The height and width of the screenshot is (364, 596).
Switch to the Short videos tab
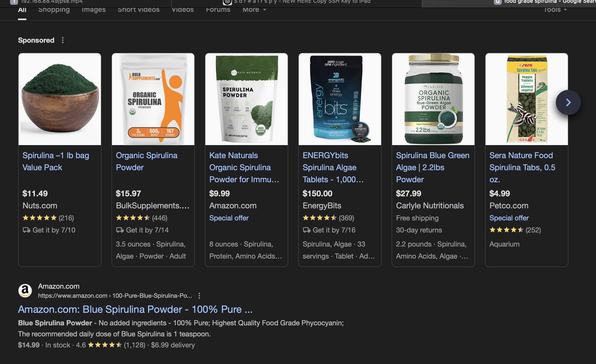pyautogui.click(x=139, y=10)
